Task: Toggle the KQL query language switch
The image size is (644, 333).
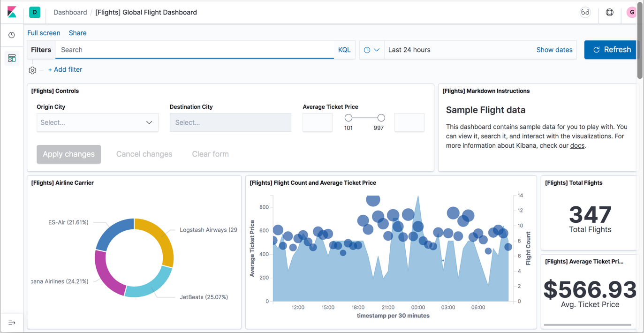Action: 344,50
